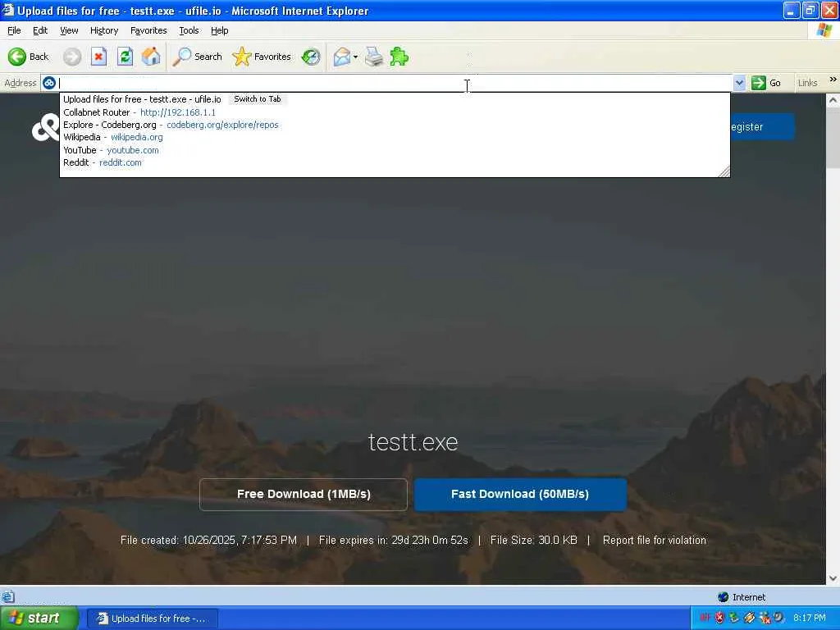Expand the Mail icon dropdown arrow
This screenshot has height=630, width=840.
(x=356, y=57)
